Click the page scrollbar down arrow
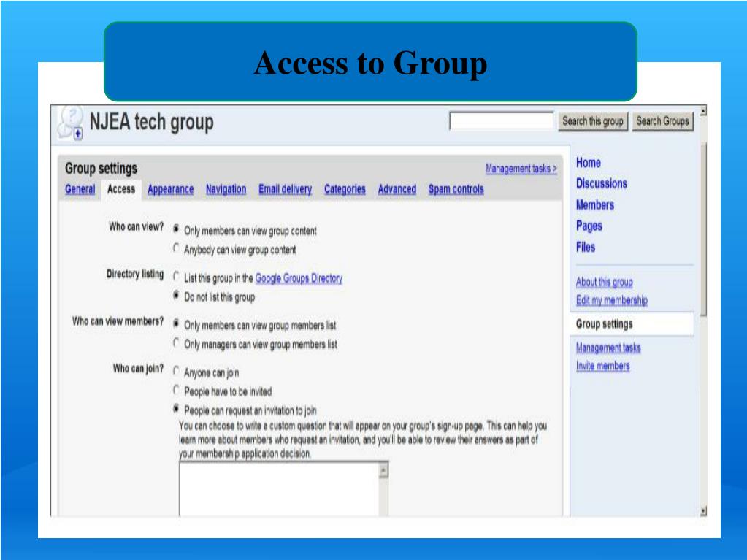The height and width of the screenshot is (560, 747). [x=703, y=511]
